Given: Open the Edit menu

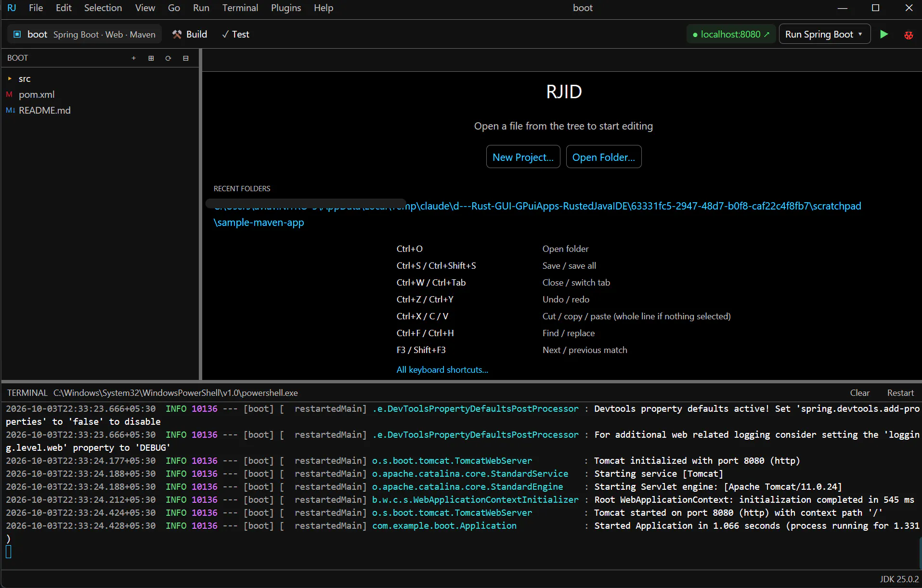Looking at the screenshot, I should point(64,8).
